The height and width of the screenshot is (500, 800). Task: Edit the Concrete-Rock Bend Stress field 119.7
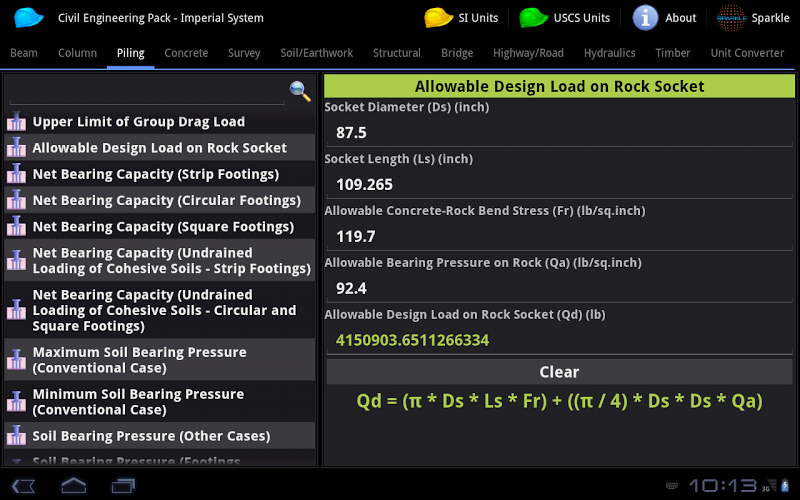coord(559,237)
